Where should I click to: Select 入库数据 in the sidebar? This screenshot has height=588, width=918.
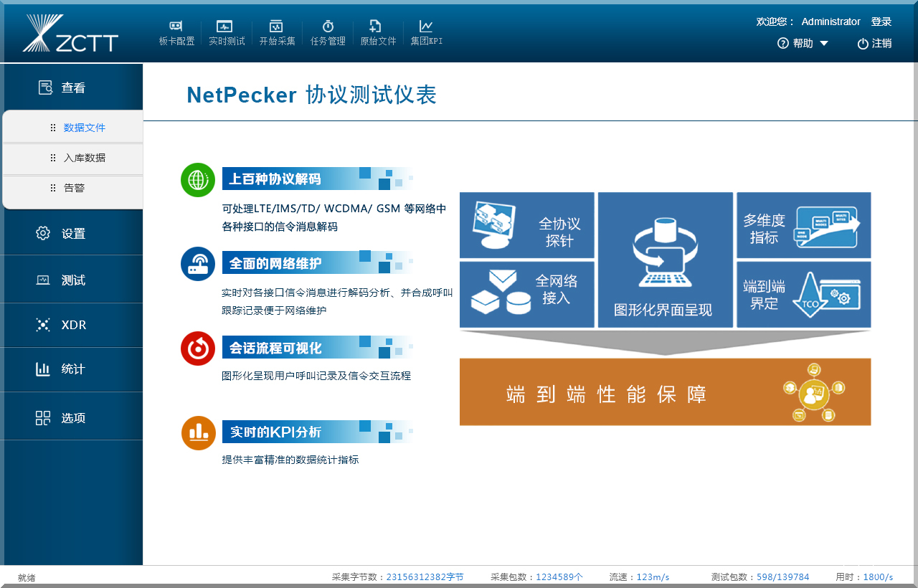[x=84, y=158]
